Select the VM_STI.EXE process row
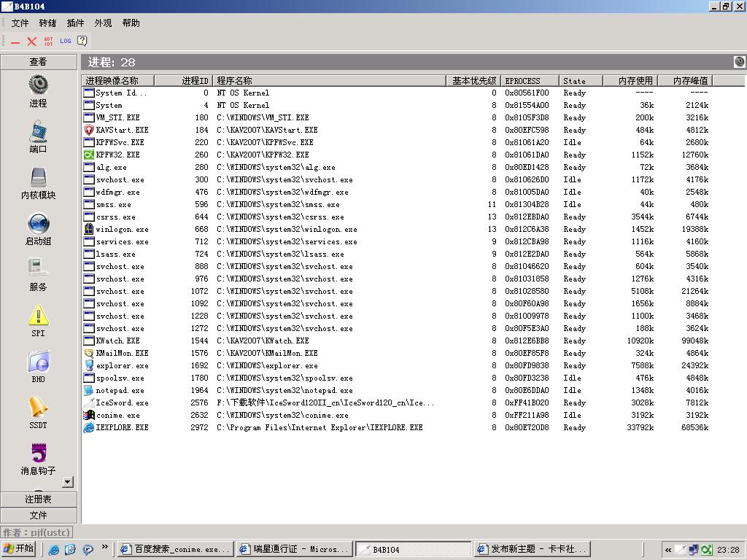The height and width of the screenshot is (560, 747). (396, 117)
